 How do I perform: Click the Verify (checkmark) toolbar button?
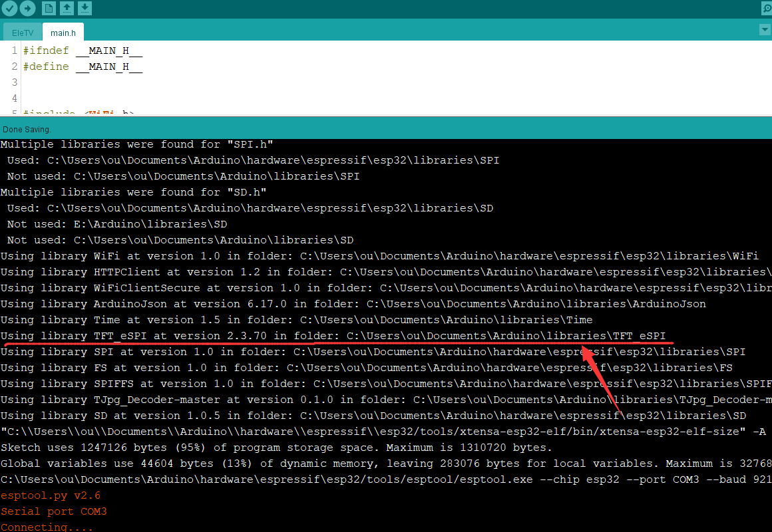coord(9,8)
